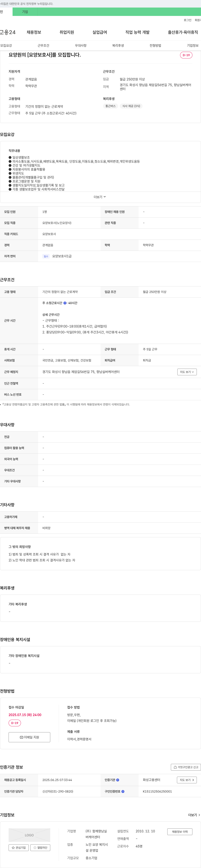Click the 통근버스 benefit tag
Screen dimensions: 201x868
coord(110,106)
